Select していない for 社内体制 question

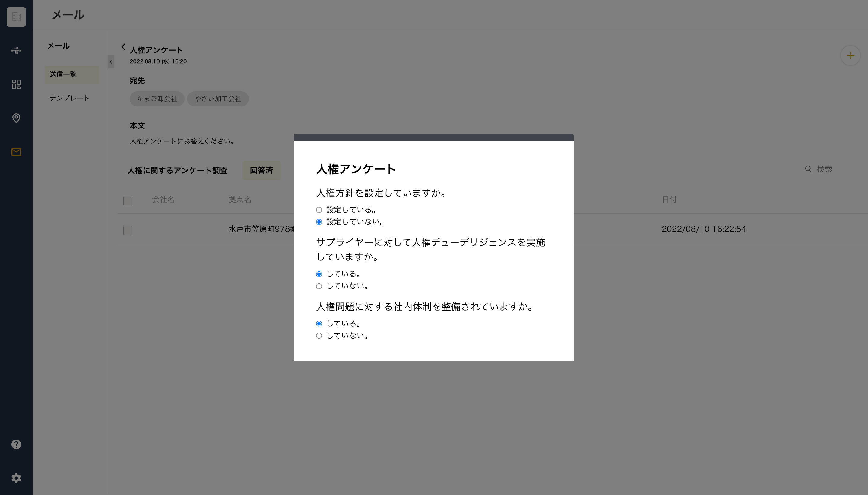(319, 336)
